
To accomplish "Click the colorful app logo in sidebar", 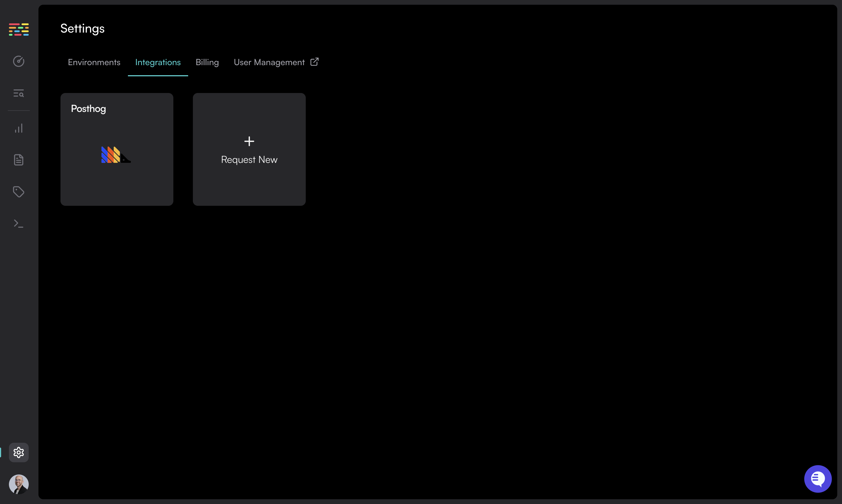I will pos(19,30).
